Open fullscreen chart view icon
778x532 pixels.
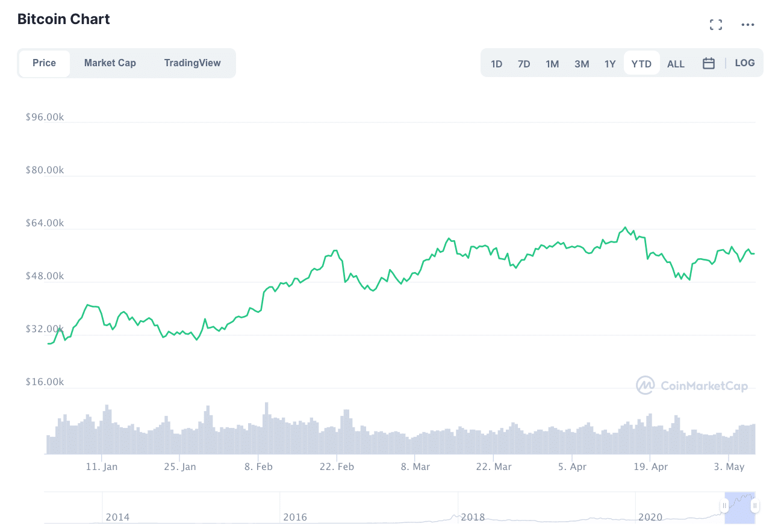715,25
